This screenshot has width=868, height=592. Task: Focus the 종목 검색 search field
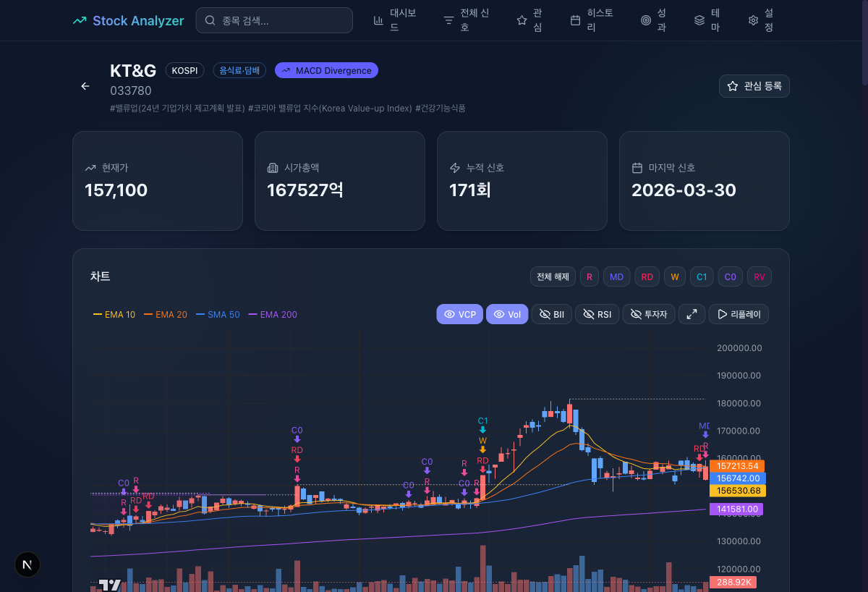(x=274, y=20)
